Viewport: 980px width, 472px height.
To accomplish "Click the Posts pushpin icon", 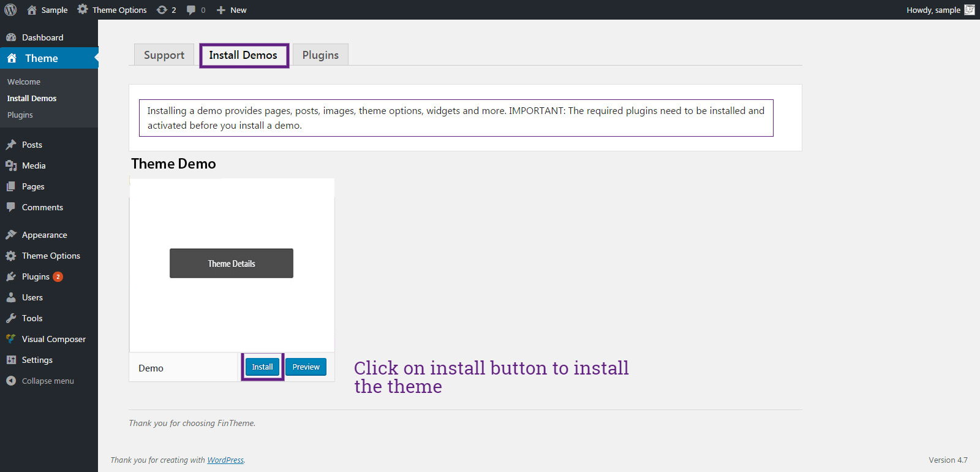I will click(x=11, y=145).
